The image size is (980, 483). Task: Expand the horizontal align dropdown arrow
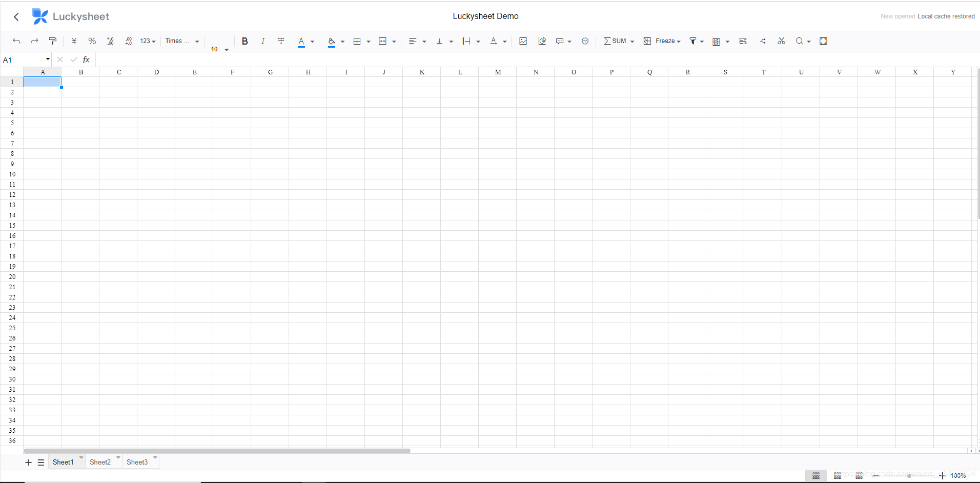click(x=424, y=42)
